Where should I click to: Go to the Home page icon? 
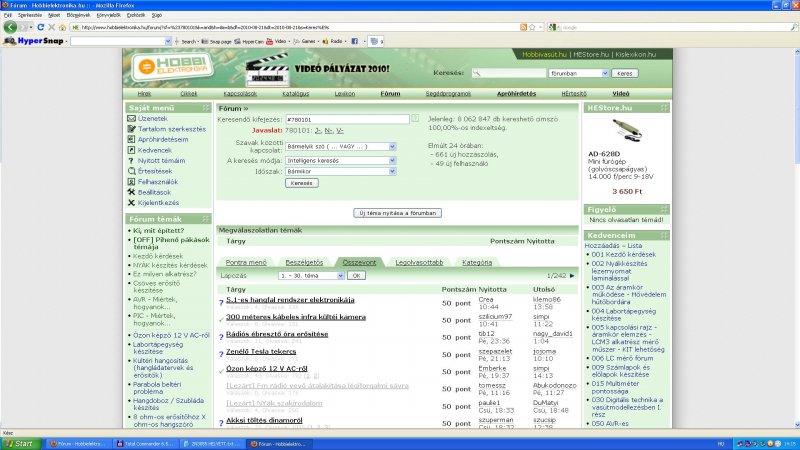pos(62,27)
